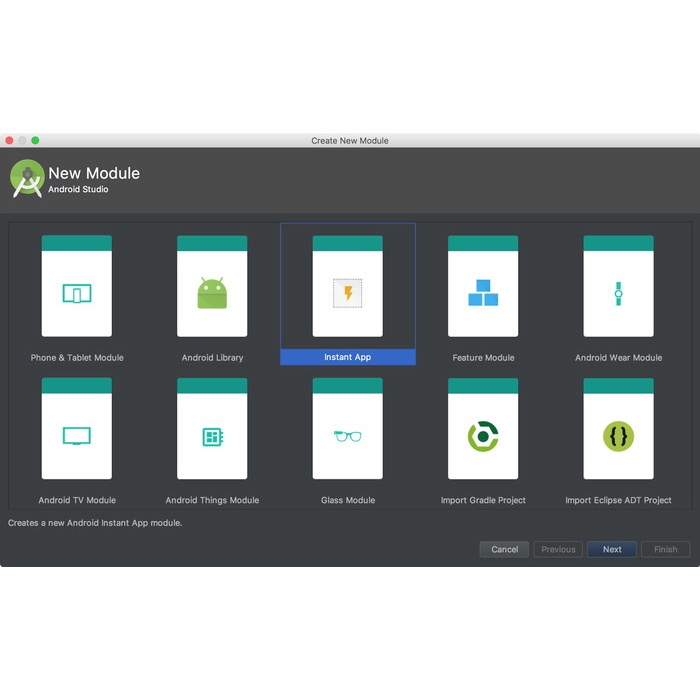This screenshot has width=700, height=700.
Task: Close the dialog with the red button
Action: click(9, 141)
